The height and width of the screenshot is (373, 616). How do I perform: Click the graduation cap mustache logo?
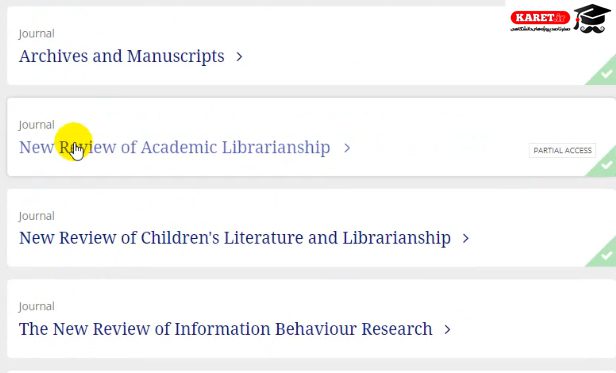pos(592,18)
